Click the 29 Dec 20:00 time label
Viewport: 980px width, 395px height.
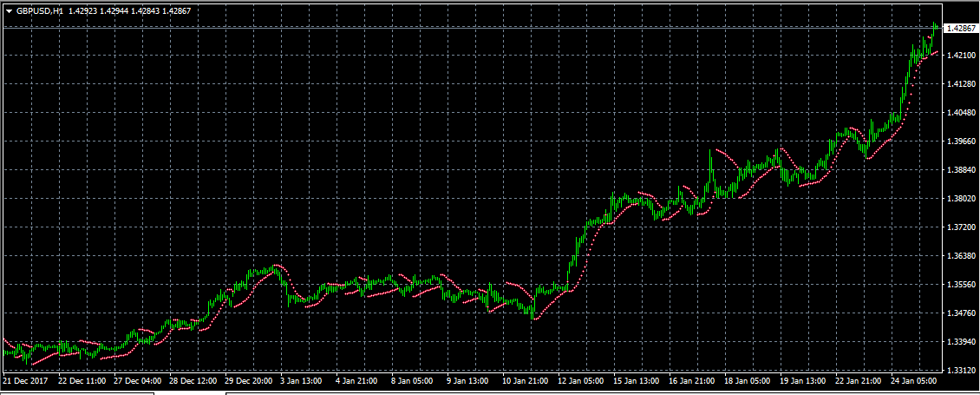click(x=249, y=380)
